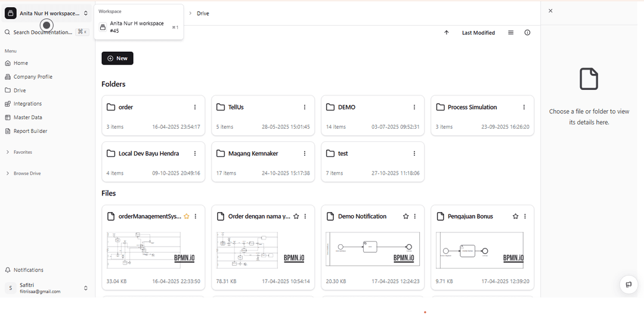Open options menu for test folder
This screenshot has height=314, width=644.
[x=414, y=154]
